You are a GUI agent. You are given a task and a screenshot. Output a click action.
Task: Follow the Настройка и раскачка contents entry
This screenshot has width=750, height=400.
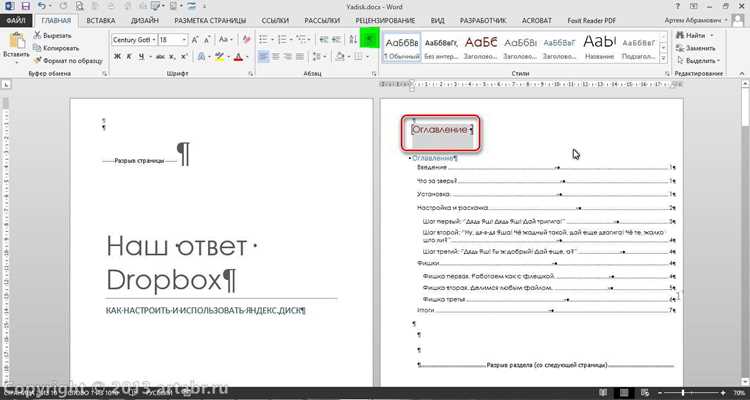[x=546, y=208]
